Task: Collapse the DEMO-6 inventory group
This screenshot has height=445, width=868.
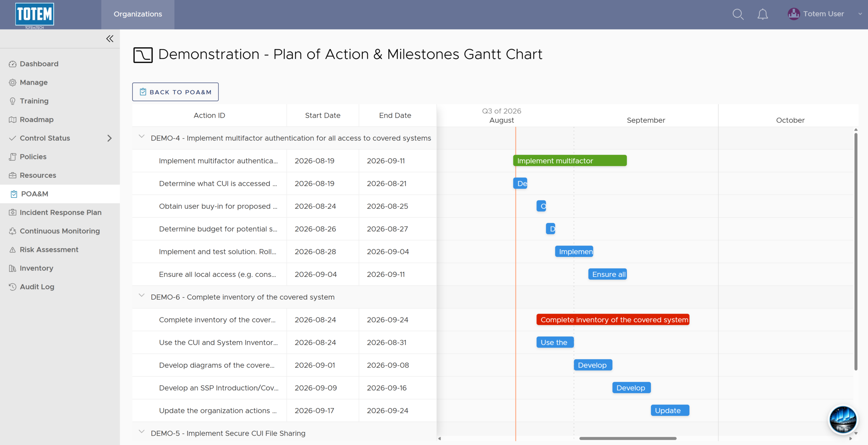Action: [142, 295]
